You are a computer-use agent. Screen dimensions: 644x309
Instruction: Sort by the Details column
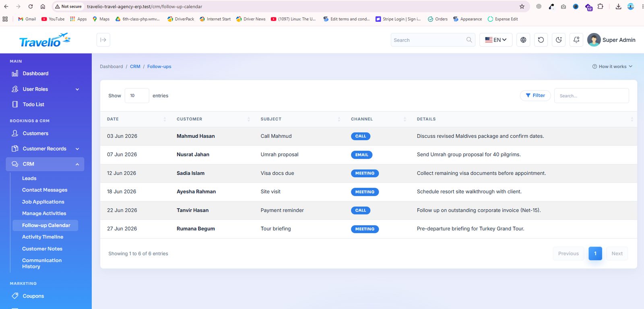[524, 119]
